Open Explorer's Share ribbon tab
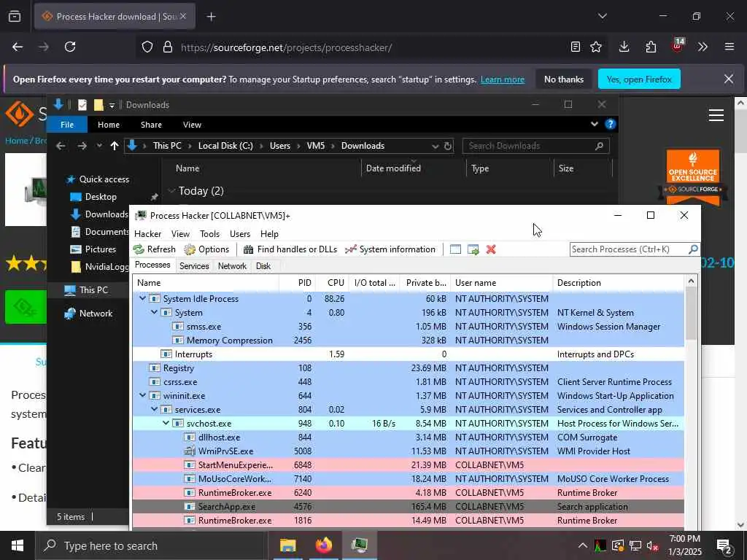Image resolution: width=747 pixels, height=560 pixels. coord(151,124)
